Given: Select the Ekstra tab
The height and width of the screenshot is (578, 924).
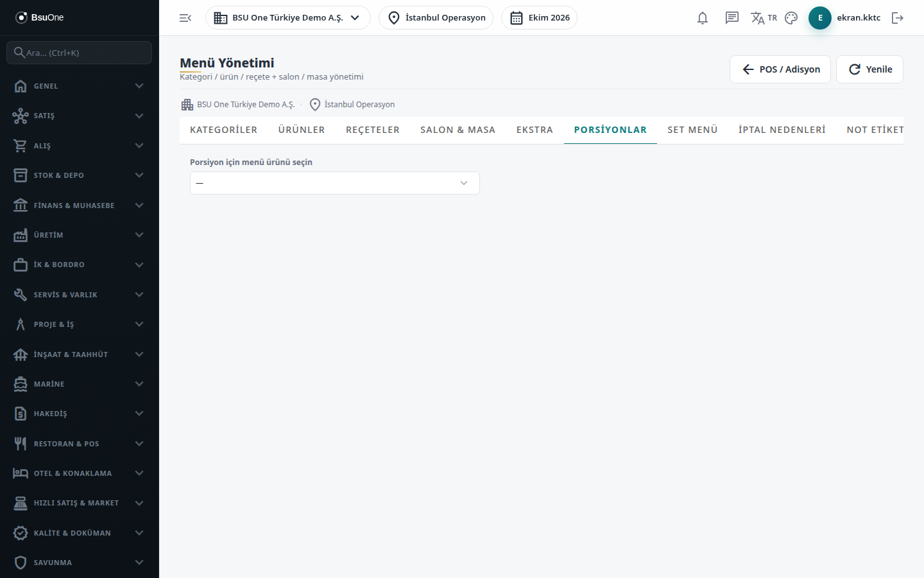Looking at the screenshot, I should (535, 130).
